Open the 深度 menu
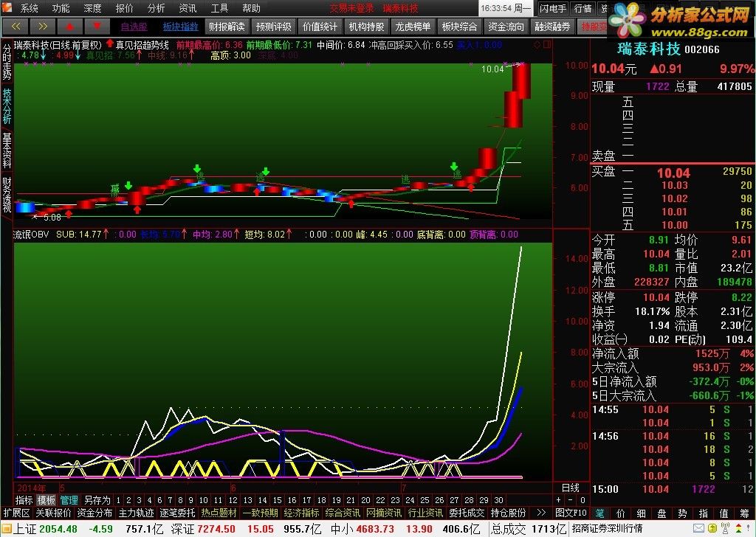This screenshot has height=537, width=756. [x=92, y=8]
